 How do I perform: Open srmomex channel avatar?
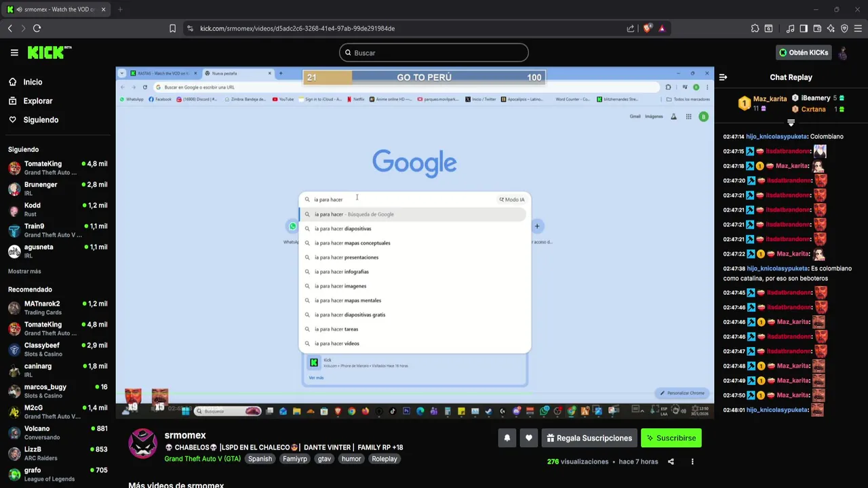(142, 444)
